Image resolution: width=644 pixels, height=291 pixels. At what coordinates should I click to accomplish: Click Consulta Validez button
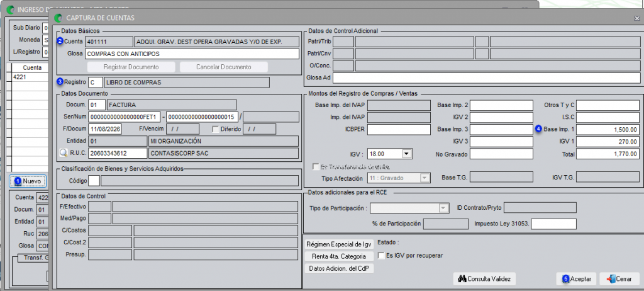coord(484,278)
